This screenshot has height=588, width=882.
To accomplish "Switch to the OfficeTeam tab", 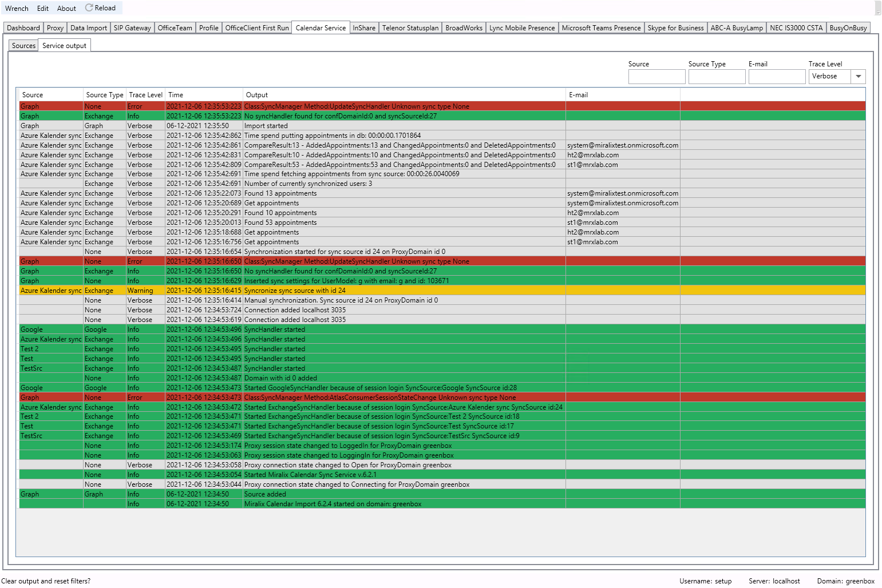I will coord(175,28).
